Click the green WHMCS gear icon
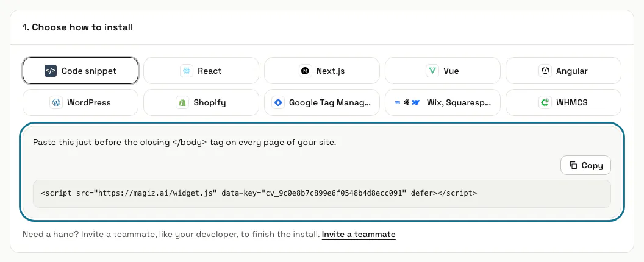This screenshot has width=644, height=262. tap(545, 102)
